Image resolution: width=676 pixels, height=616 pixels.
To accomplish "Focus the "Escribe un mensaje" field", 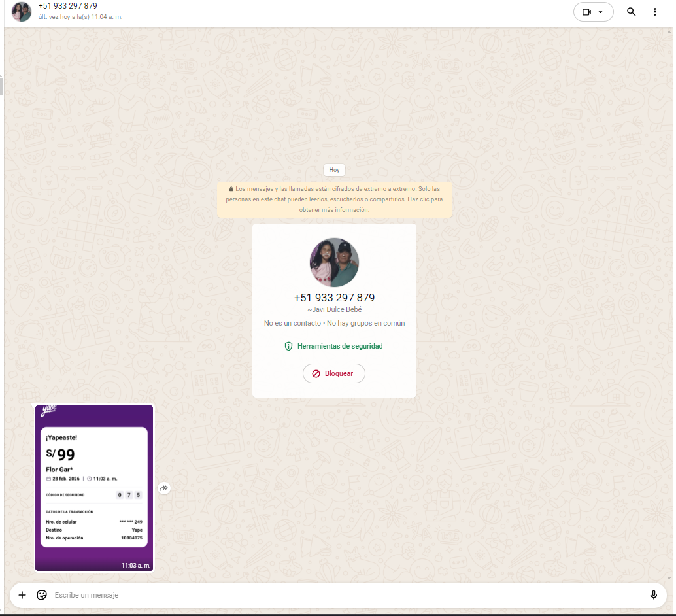I will (327, 595).
